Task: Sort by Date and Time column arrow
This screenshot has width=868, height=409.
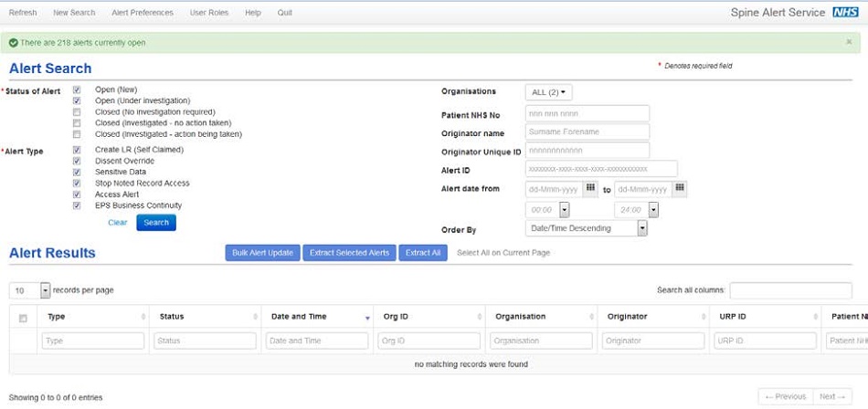Action: [367, 318]
